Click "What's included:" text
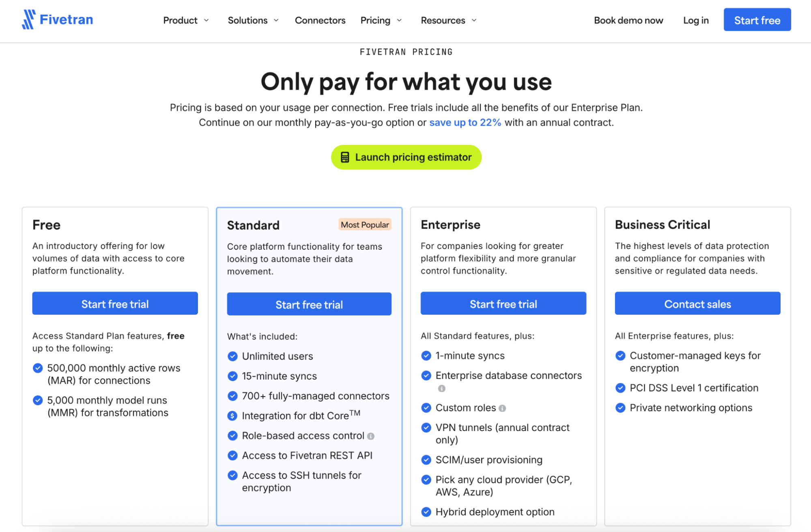Image resolution: width=811 pixels, height=532 pixels. coord(262,337)
